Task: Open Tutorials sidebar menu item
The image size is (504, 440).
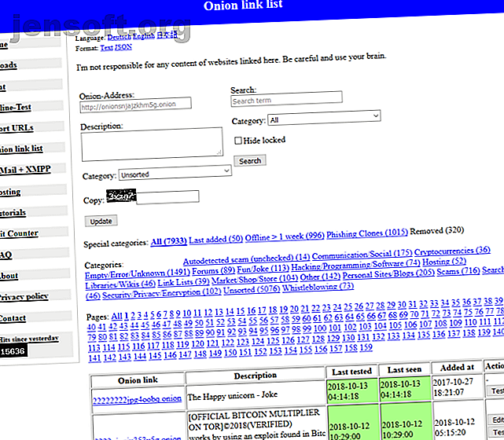Action: [13, 213]
